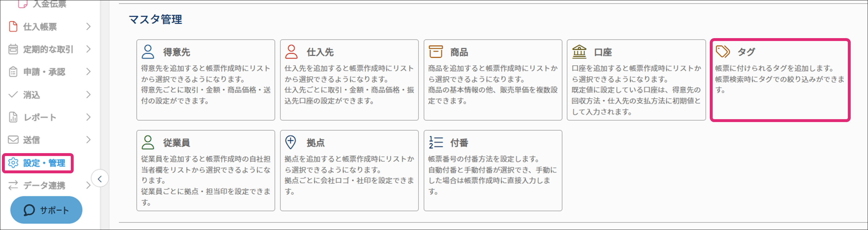Open the サポート chat button
The height and width of the screenshot is (230, 868).
tap(46, 210)
